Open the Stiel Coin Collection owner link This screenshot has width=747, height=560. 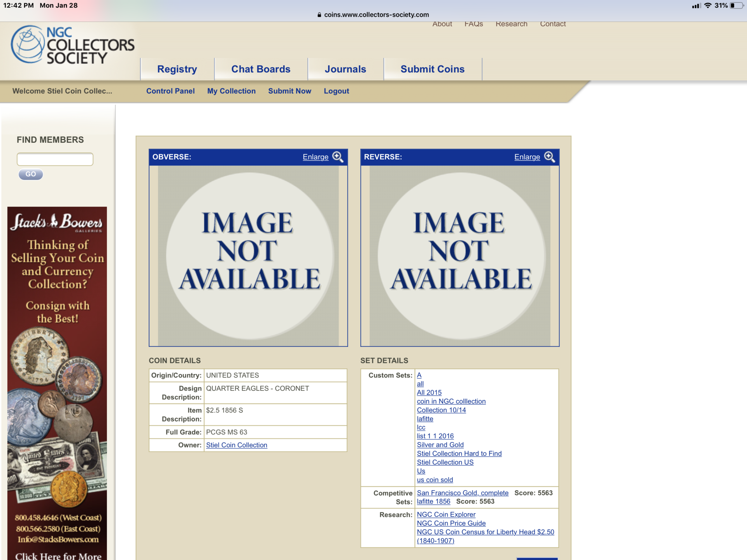tap(236, 445)
